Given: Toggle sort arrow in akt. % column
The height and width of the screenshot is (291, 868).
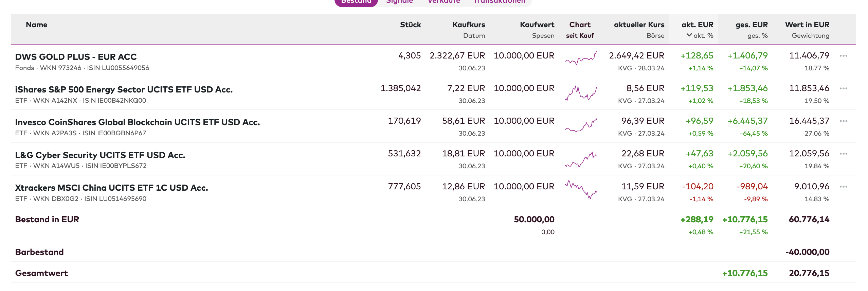Looking at the screenshot, I should point(689,35).
